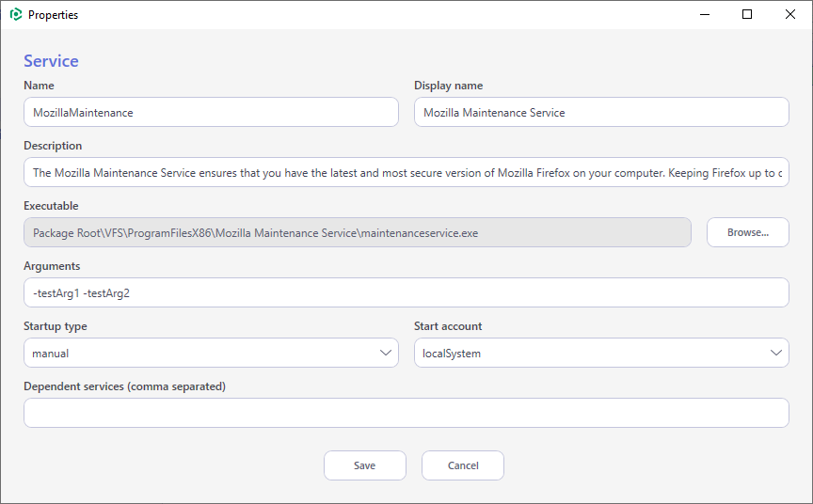Click the Arguments label
Viewport: 813px width, 504px height.
(x=52, y=266)
